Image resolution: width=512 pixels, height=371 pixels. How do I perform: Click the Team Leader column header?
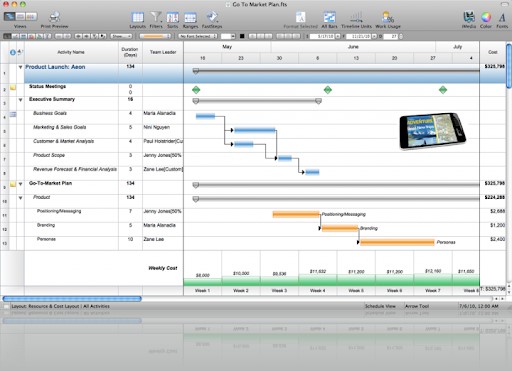coord(163,52)
